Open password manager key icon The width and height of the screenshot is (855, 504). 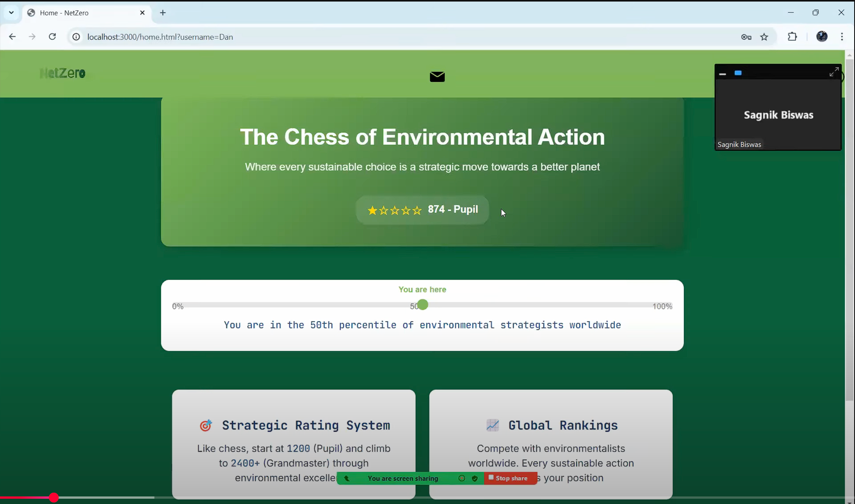click(x=746, y=37)
